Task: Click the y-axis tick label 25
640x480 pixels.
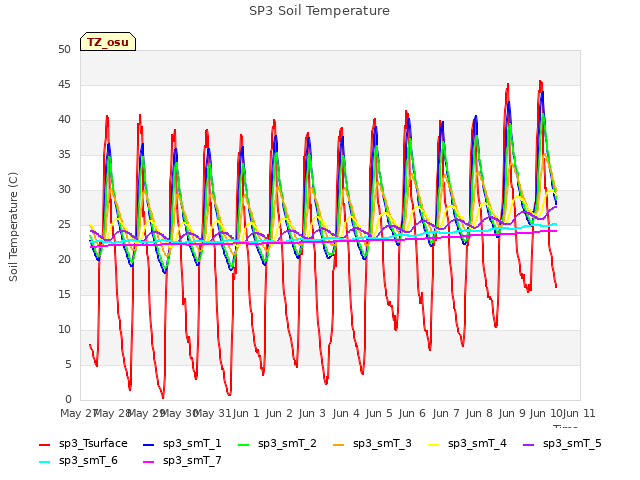Action: tap(64, 224)
